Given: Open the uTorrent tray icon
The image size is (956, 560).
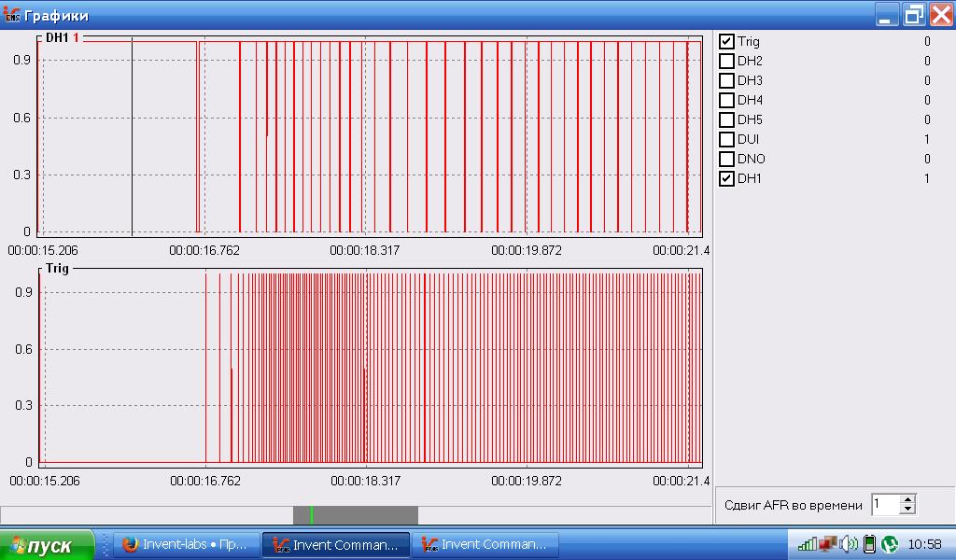Looking at the screenshot, I should (x=890, y=543).
